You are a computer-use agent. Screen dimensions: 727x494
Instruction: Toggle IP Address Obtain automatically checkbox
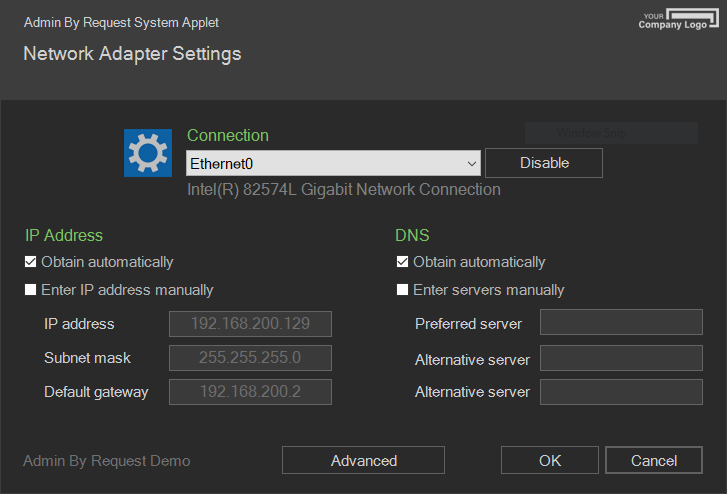tap(31, 262)
